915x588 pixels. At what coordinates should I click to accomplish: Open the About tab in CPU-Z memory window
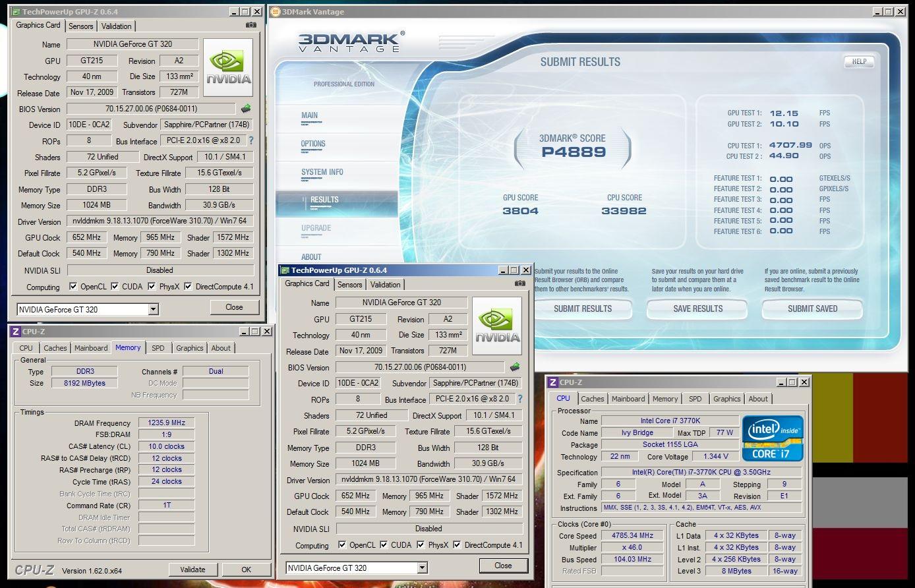click(221, 348)
